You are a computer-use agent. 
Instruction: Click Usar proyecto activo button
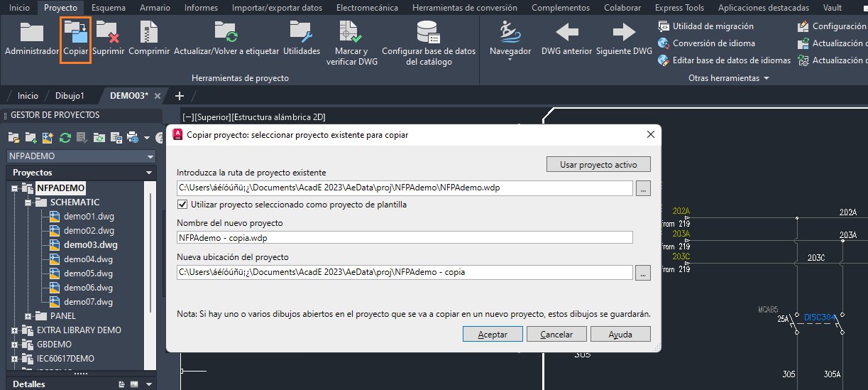(x=598, y=164)
